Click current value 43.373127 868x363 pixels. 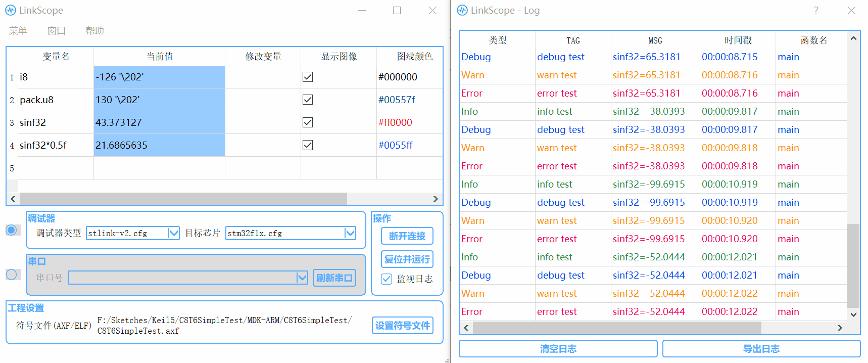159,122
